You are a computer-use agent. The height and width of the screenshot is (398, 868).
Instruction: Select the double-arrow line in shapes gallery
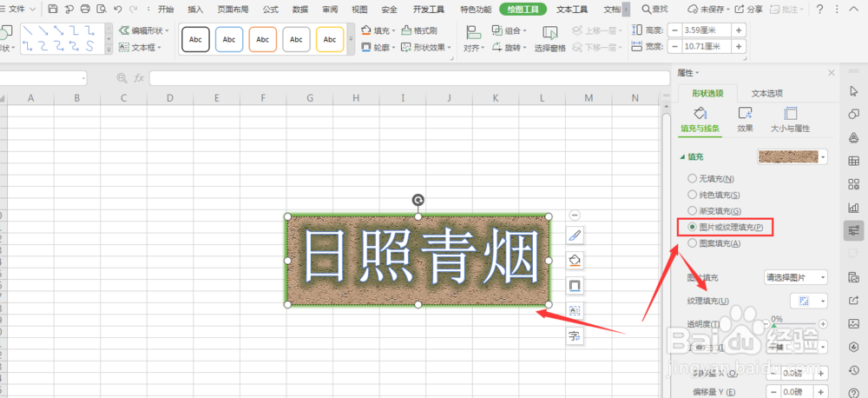pyautogui.click(x=59, y=30)
